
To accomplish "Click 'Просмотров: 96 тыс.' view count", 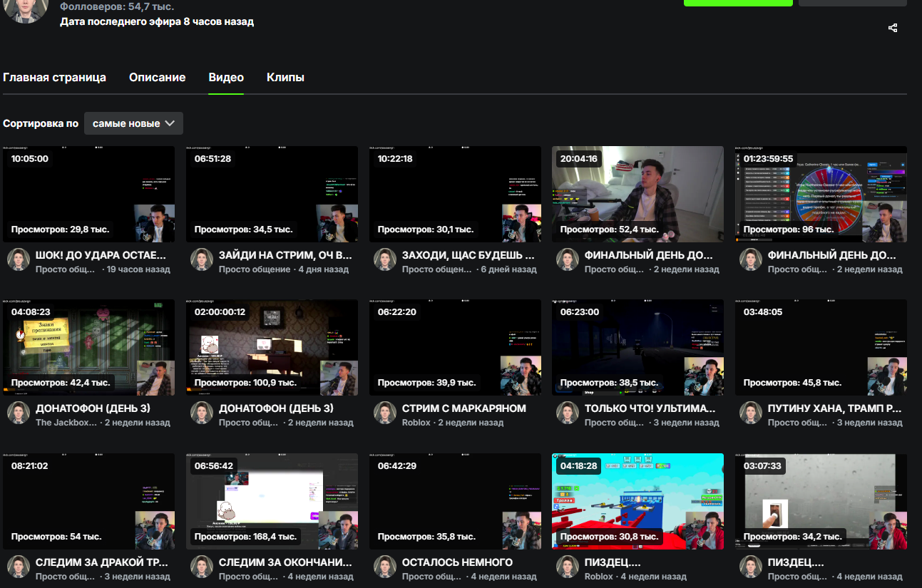I will pyautogui.click(x=789, y=229).
